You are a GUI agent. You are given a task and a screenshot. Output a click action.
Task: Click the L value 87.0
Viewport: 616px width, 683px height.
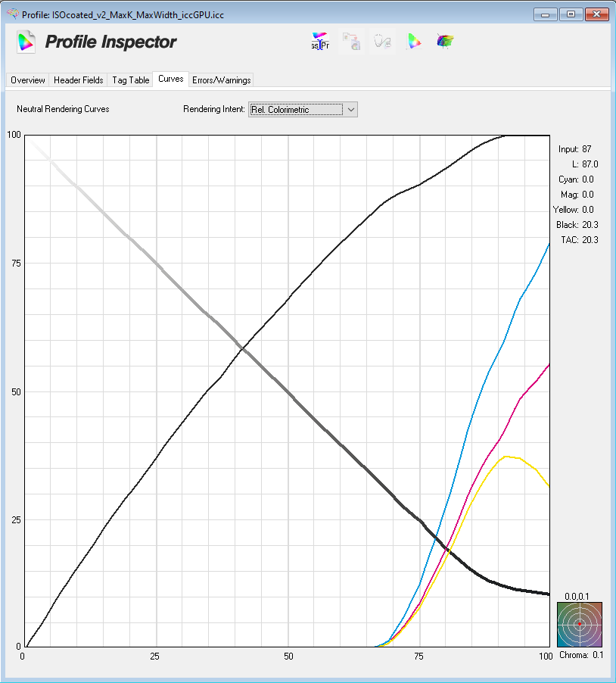pyautogui.click(x=590, y=164)
